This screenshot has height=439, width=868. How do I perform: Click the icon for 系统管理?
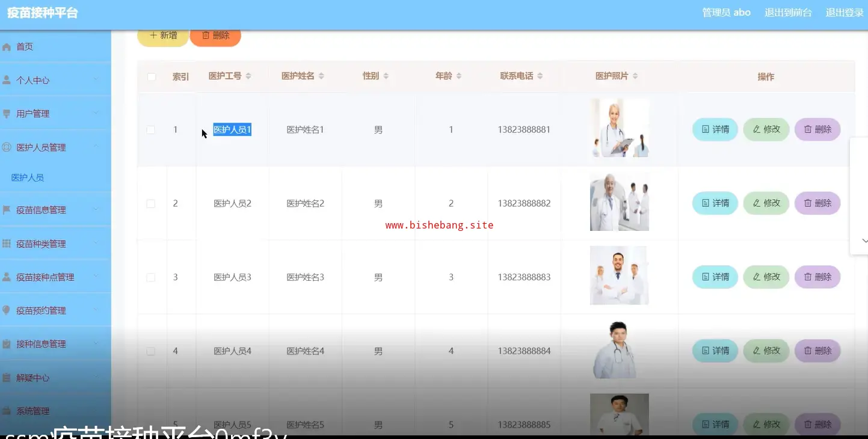[x=7, y=411]
